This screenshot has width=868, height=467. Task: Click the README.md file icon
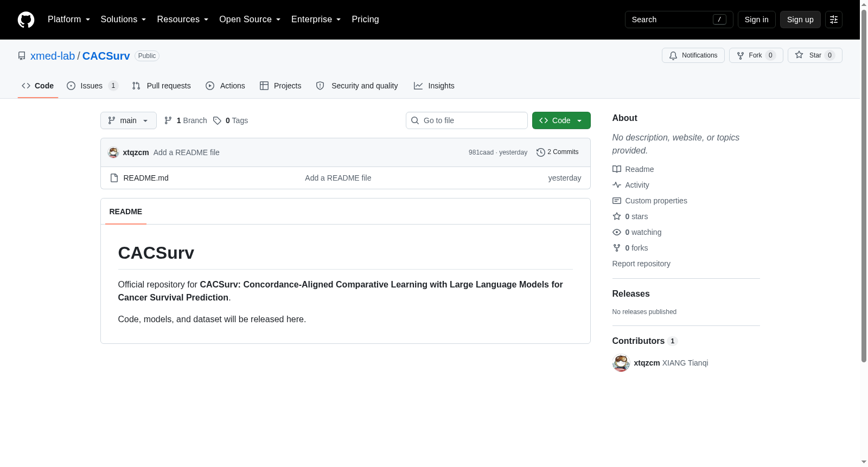point(114,178)
